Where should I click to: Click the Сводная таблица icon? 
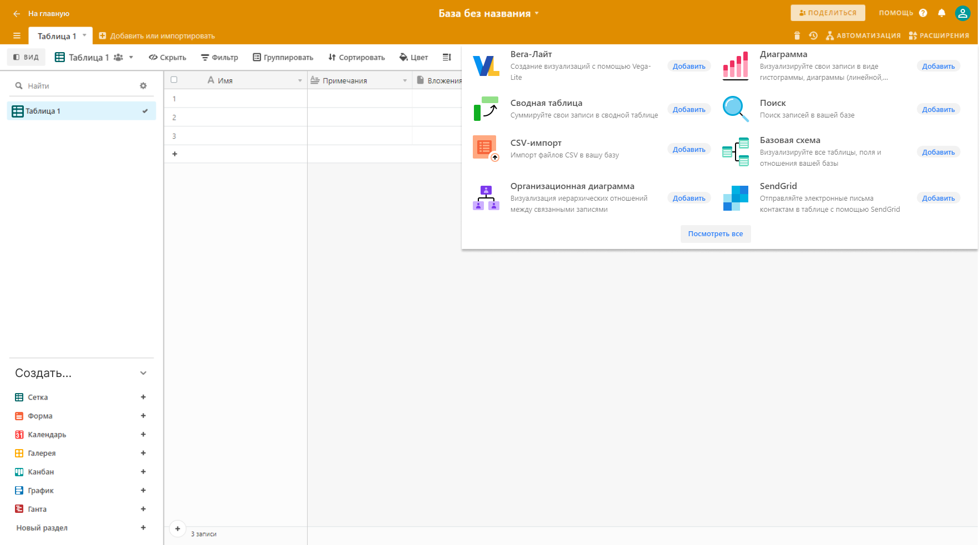click(486, 109)
